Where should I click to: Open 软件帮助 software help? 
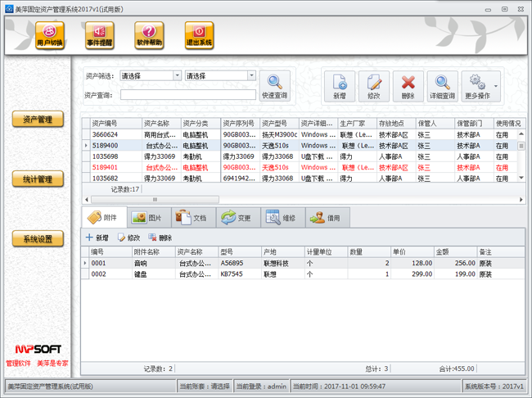[x=149, y=35]
